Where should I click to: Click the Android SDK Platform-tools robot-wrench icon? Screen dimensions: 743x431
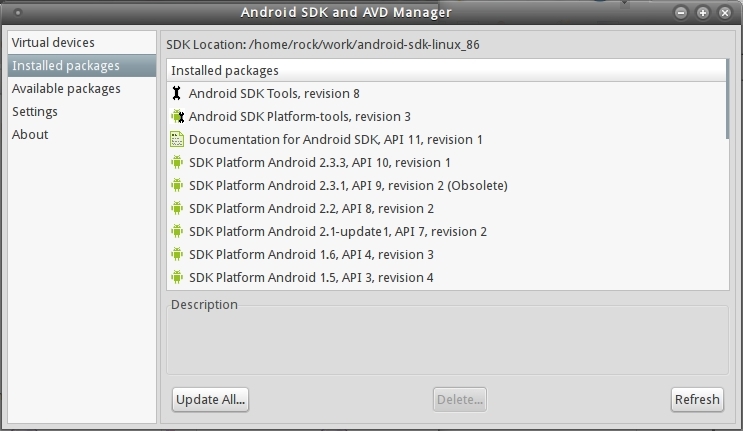(x=177, y=116)
